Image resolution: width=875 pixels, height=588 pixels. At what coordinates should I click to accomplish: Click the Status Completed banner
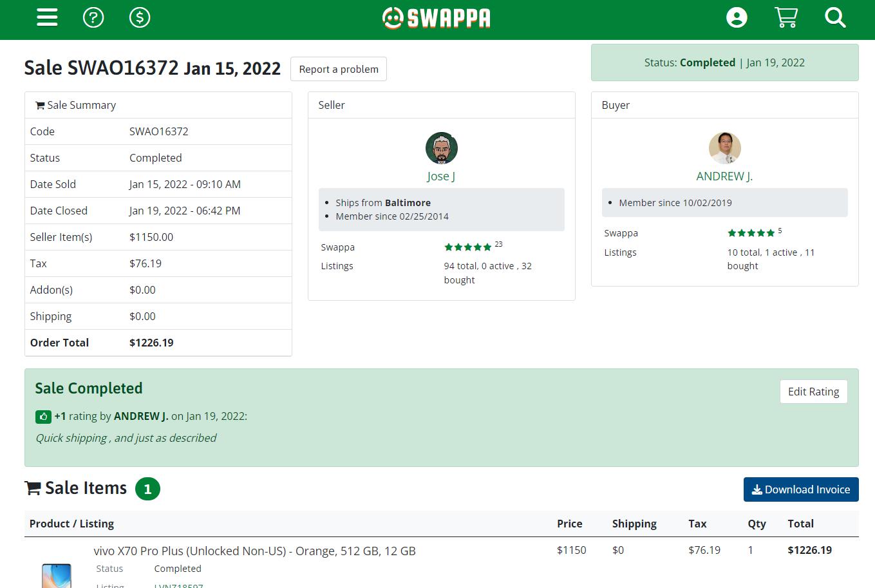[x=724, y=62]
